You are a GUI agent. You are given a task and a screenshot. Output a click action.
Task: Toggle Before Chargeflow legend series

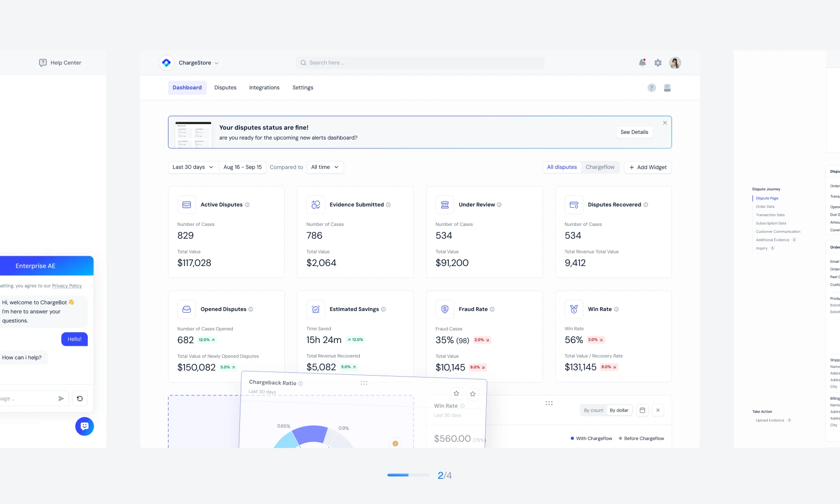(x=641, y=438)
